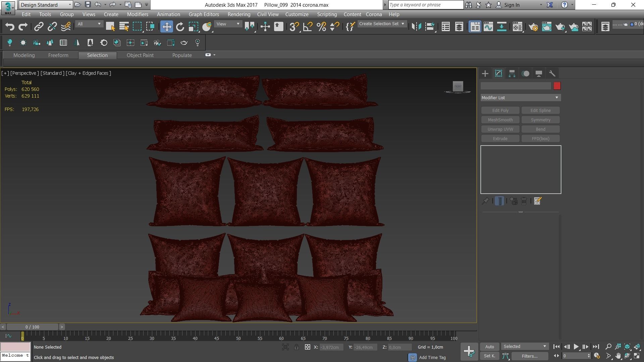Switch to the Display command panel
This screenshot has height=362, width=644.
point(539,74)
